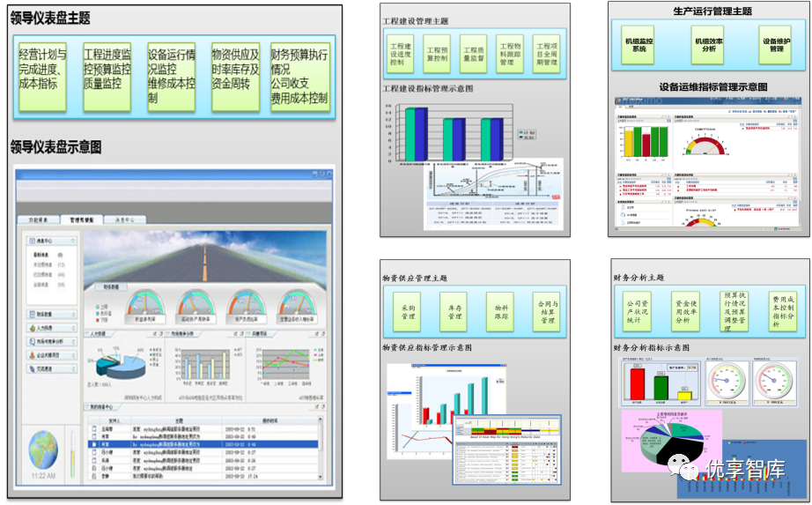Select 最新消息 in message center list
This screenshot has height=505, width=812.
[41, 255]
